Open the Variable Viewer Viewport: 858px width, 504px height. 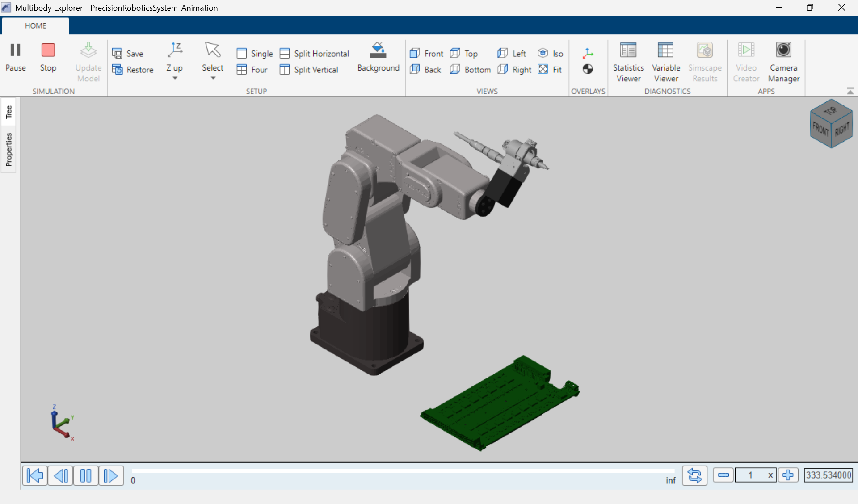[x=666, y=62]
